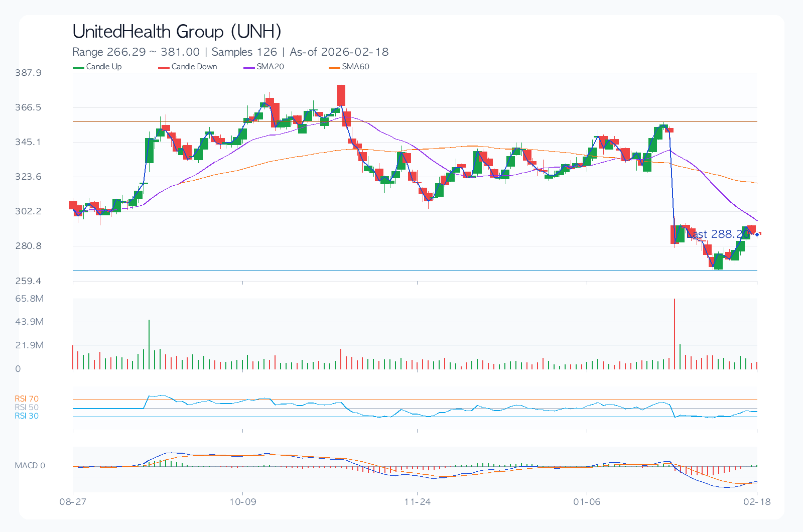
Task: Click the MACD 0 axis label
Action: pyautogui.click(x=30, y=466)
